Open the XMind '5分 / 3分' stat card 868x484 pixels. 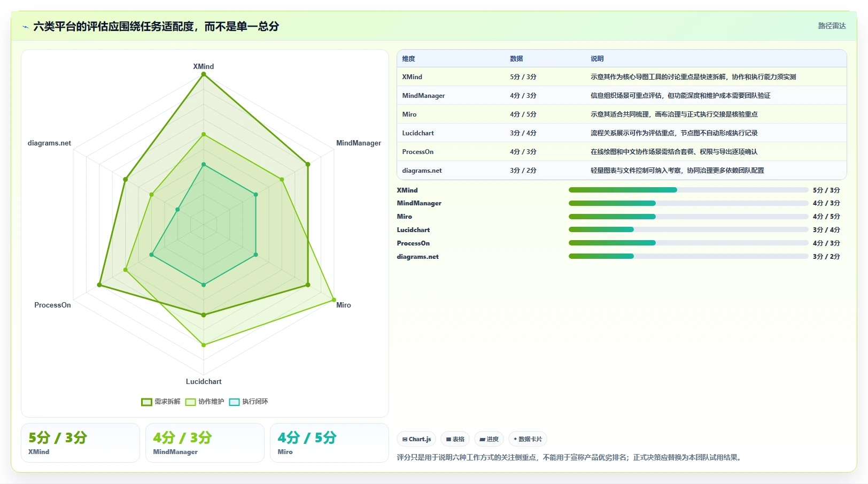point(80,443)
